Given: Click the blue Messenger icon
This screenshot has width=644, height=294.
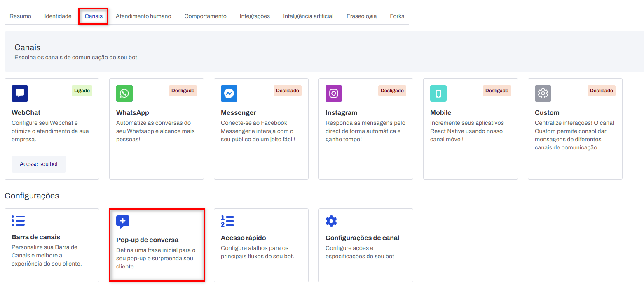Looking at the screenshot, I should 229,93.
